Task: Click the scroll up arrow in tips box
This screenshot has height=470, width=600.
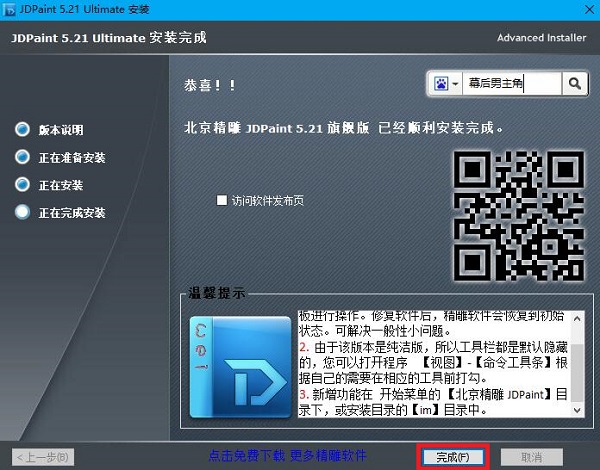Action: point(577,318)
